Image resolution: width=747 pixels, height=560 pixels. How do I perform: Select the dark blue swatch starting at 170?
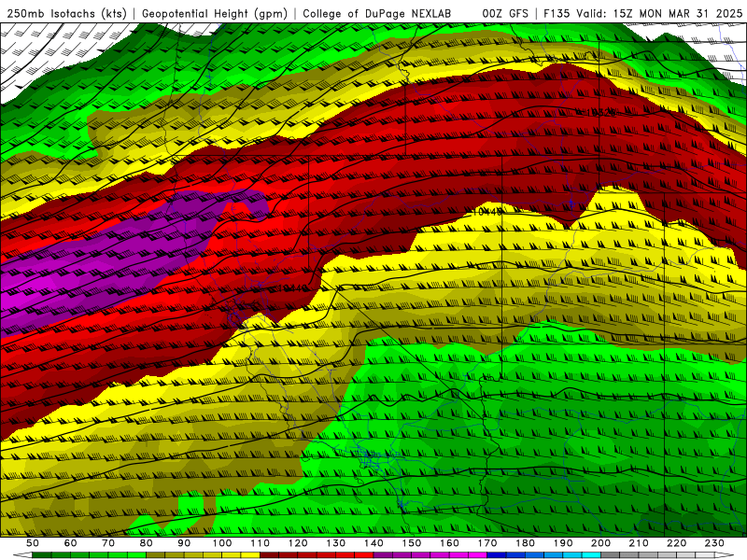497,554
